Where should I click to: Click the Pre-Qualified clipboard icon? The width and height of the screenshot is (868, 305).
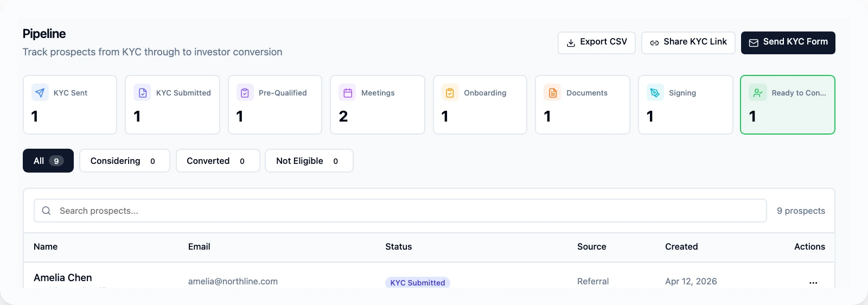[245, 93]
